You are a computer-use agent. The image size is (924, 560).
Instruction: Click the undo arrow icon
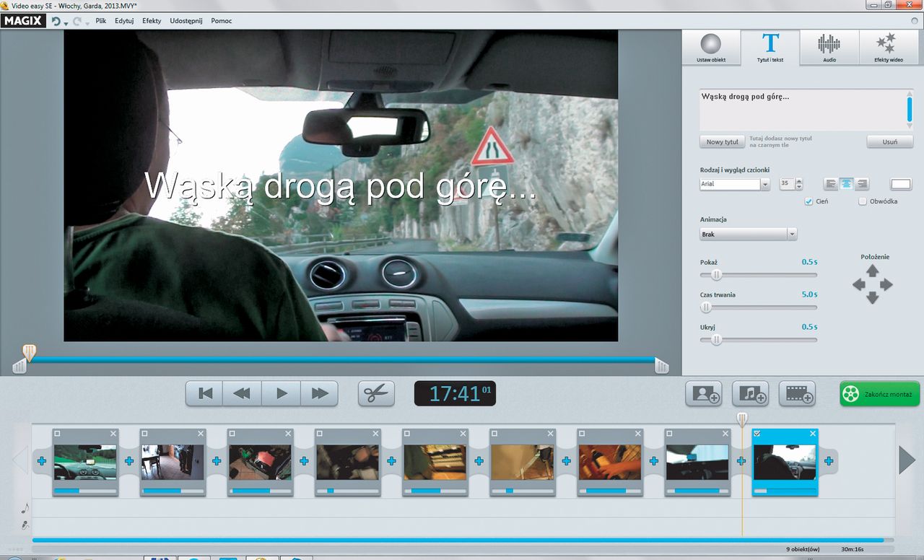coord(56,21)
